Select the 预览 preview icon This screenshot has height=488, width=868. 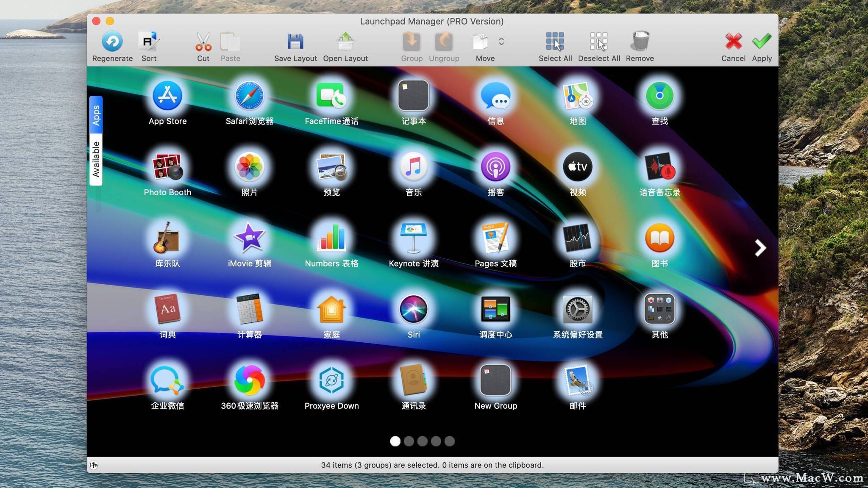(x=331, y=167)
